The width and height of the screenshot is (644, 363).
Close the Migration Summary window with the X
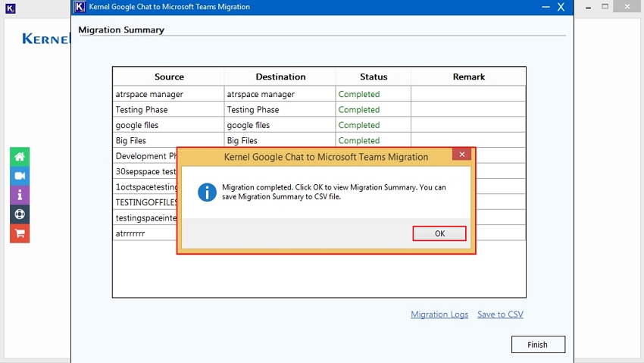561,7
